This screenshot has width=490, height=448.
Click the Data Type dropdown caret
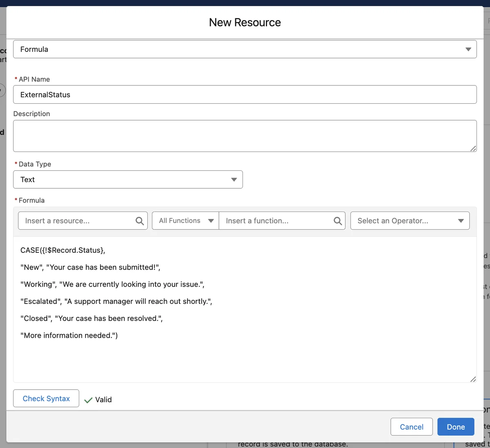(x=234, y=180)
